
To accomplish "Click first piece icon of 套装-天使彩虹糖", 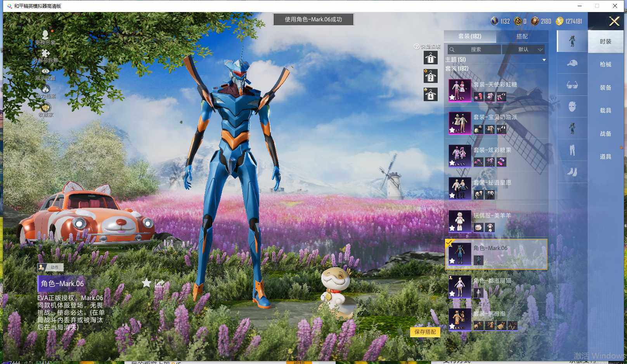I will (478, 97).
